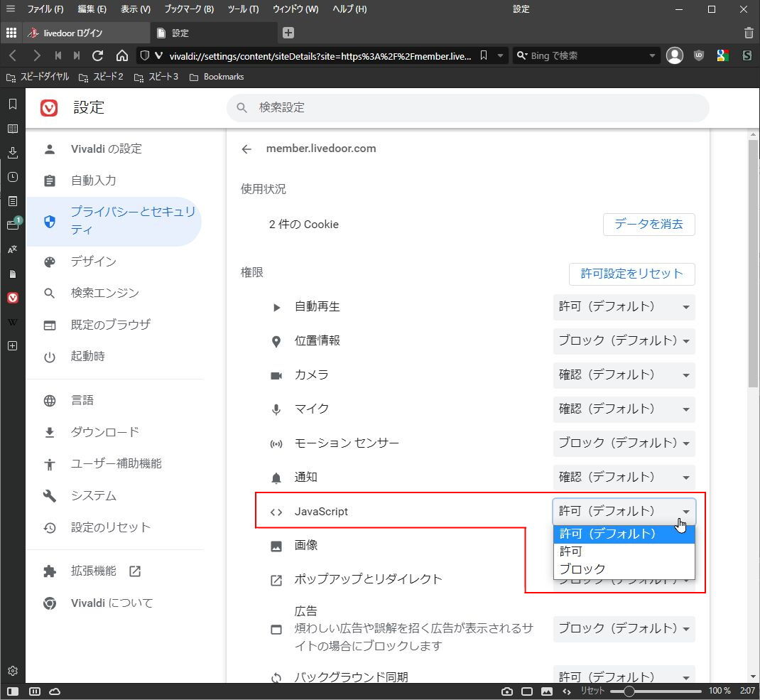Click the 許可設定をリセット button
Image resolution: width=760 pixels, height=700 pixels.
click(x=631, y=274)
